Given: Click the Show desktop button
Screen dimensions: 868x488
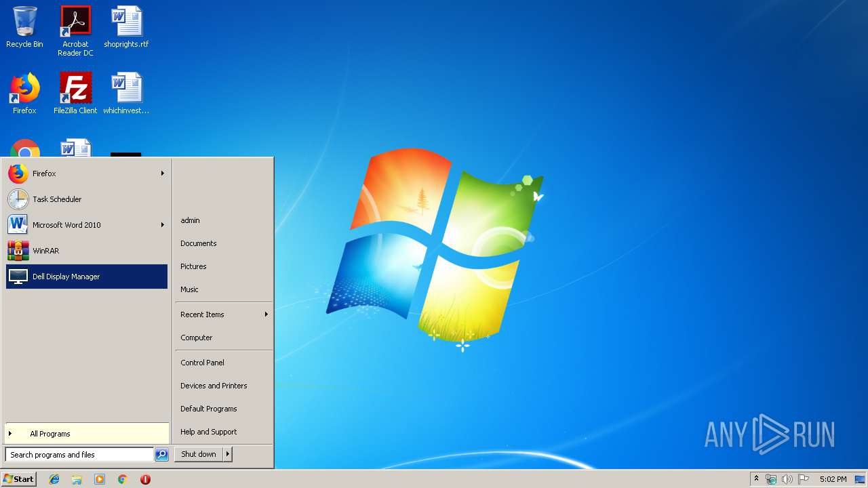Looking at the screenshot, I should click(x=860, y=479).
